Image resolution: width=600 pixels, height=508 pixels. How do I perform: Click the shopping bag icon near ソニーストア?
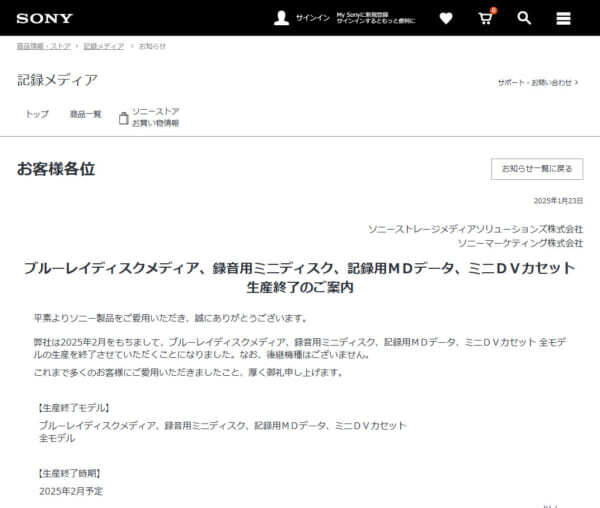[x=123, y=118]
